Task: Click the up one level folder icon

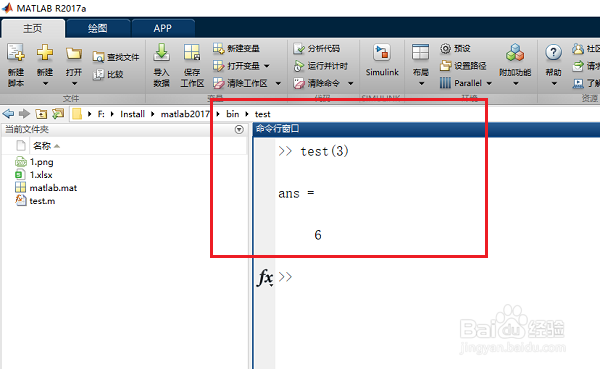Action: point(41,114)
